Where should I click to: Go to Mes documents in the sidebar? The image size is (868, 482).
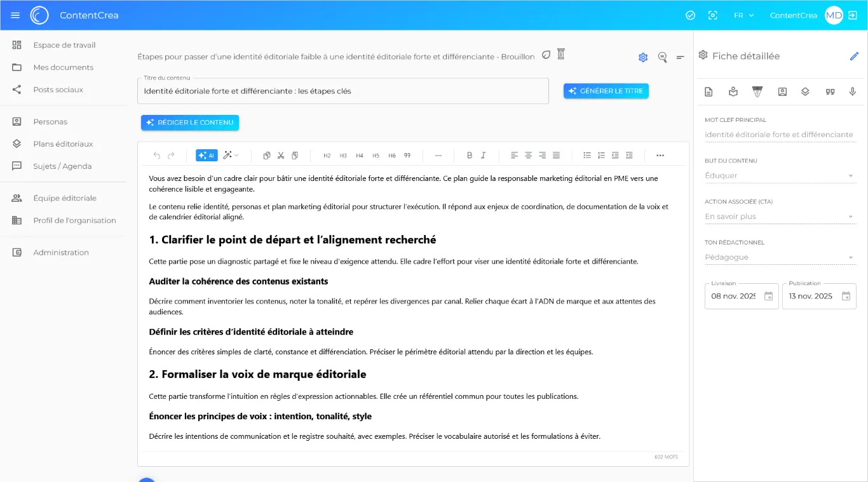click(x=63, y=67)
